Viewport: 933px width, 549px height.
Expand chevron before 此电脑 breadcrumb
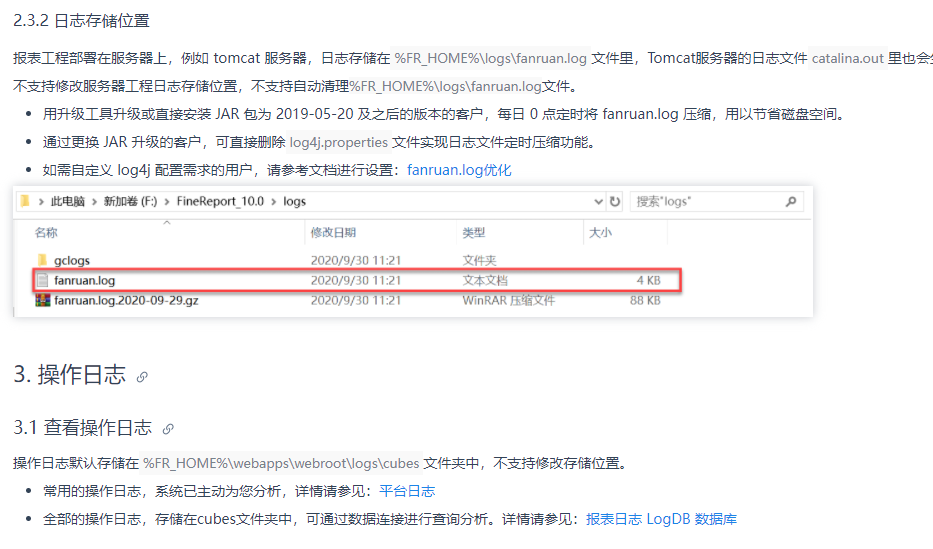41,202
